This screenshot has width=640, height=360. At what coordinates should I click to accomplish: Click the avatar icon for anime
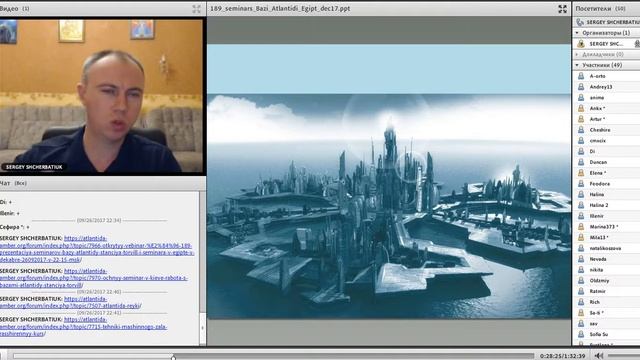581,98
